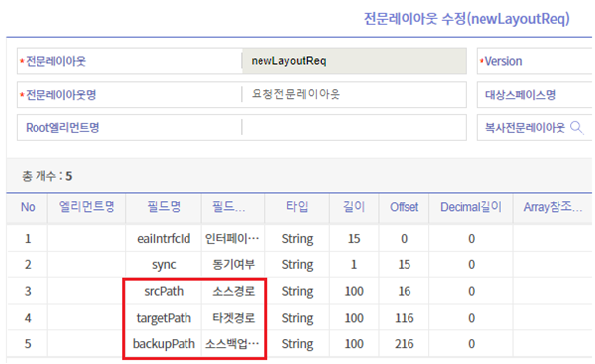The image size is (595, 364).
Task: Select the eaiIntrfcId field name cell
Action: (x=164, y=239)
